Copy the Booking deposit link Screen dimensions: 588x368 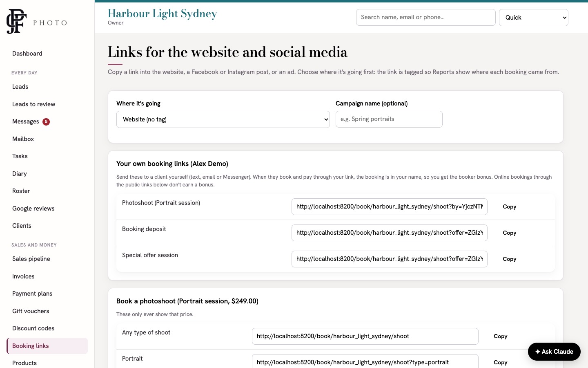[x=510, y=233]
